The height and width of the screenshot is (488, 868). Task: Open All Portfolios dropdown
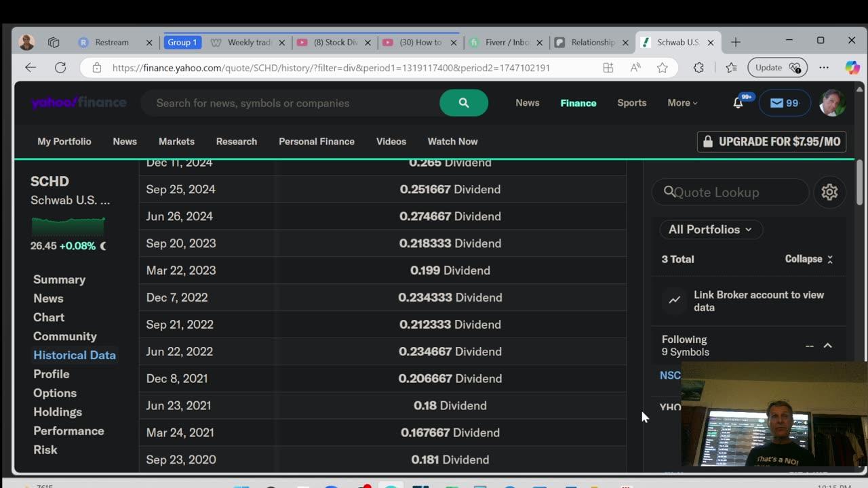click(711, 230)
